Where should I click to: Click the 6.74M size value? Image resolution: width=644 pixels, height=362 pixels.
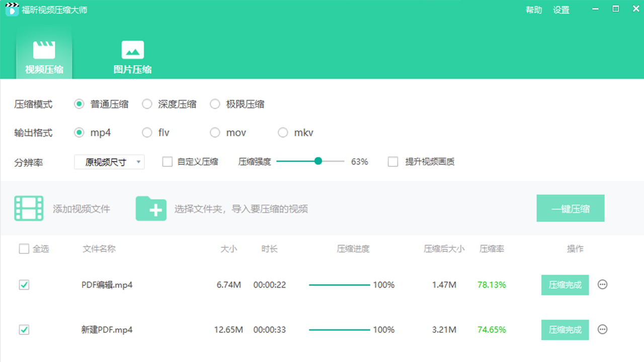coord(229,285)
